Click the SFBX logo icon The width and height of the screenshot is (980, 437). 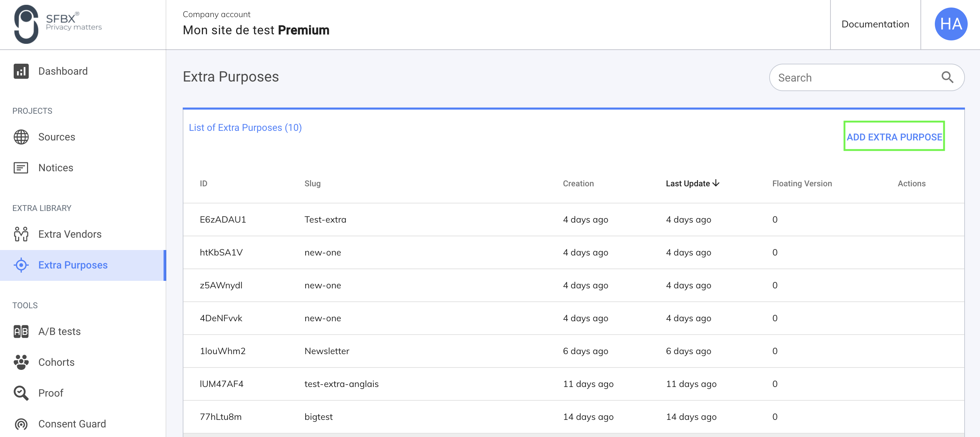[x=26, y=24]
